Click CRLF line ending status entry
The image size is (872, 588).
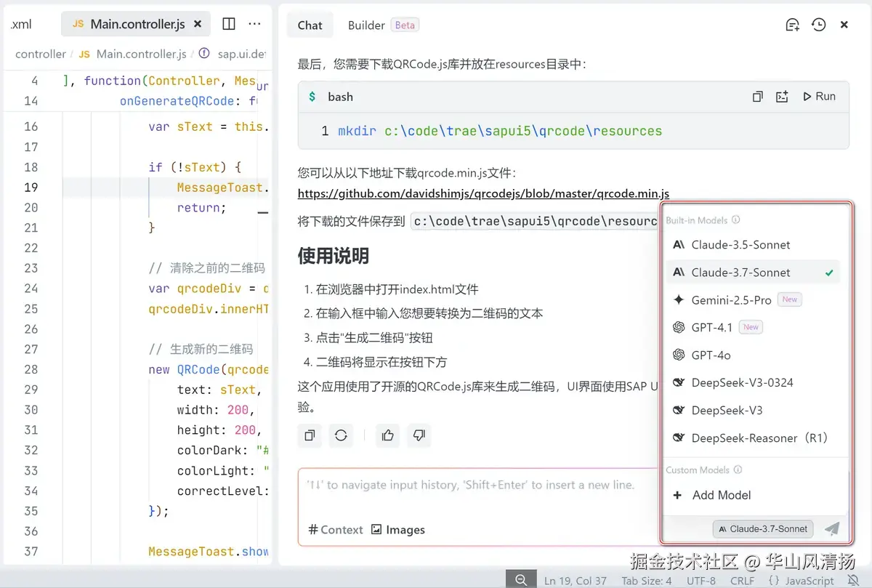click(742, 580)
